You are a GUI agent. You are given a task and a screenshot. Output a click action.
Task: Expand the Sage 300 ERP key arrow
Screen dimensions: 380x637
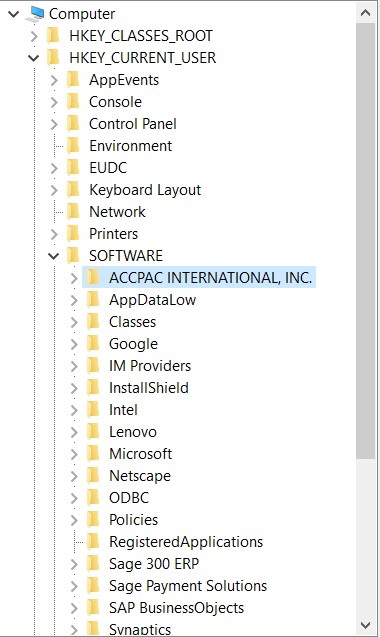tap(74, 564)
